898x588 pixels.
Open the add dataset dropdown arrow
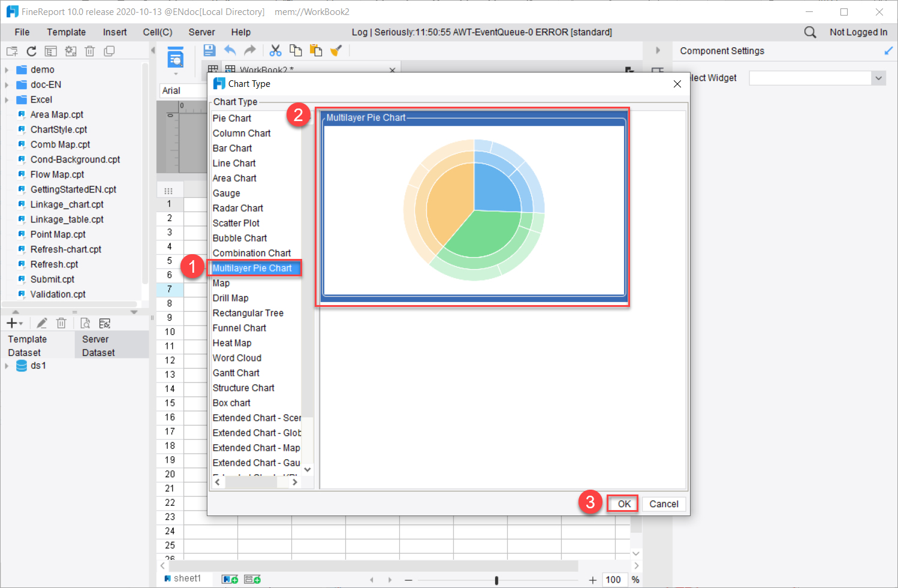coord(22,323)
